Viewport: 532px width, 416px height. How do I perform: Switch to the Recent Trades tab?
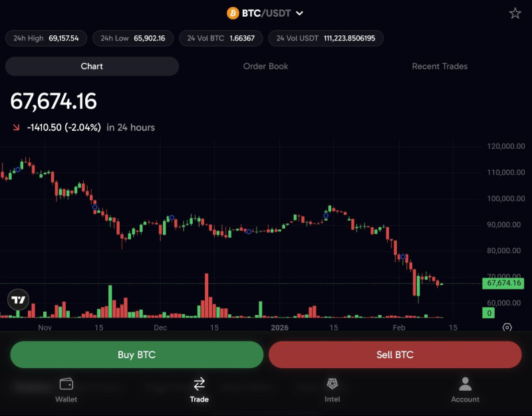click(x=440, y=66)
